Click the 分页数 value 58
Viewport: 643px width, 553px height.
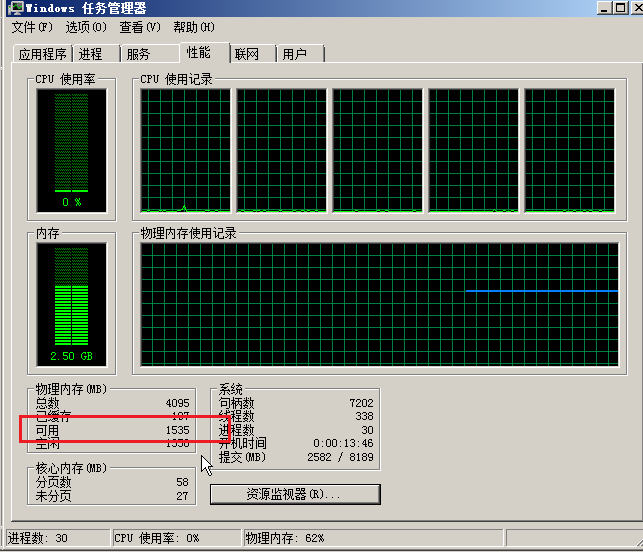point(182,482)
